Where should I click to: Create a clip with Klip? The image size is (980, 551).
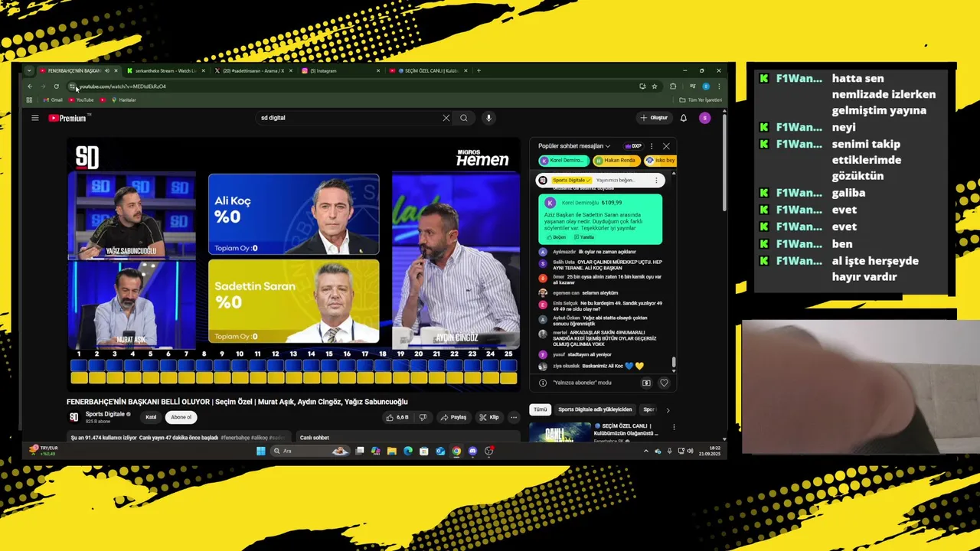[488, 417]
